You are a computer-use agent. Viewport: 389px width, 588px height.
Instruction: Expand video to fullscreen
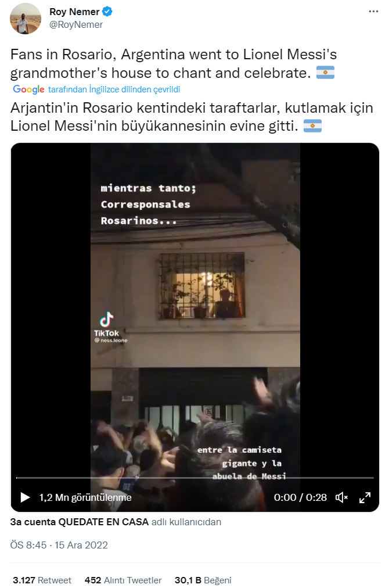coord(365,497)
